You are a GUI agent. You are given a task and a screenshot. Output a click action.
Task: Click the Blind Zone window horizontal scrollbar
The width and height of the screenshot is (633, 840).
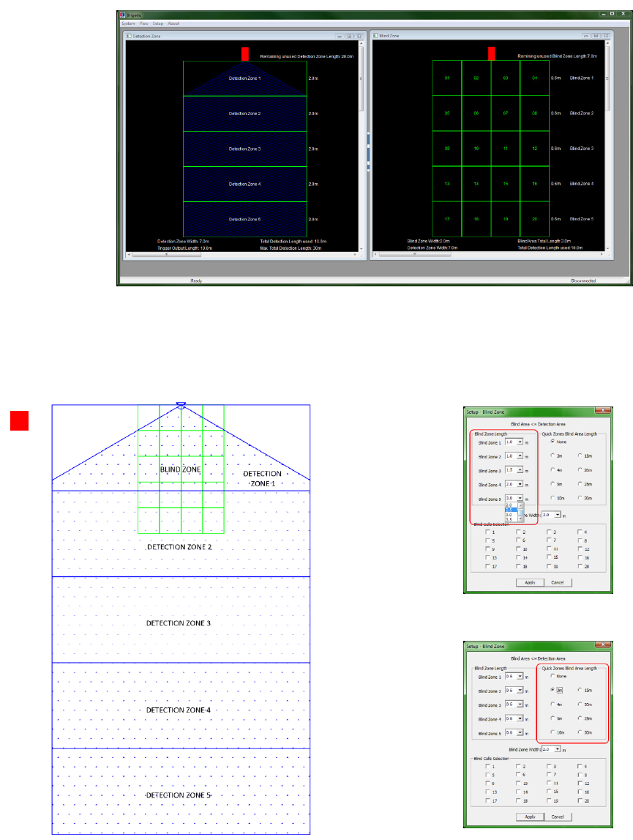click(x=489, y=254)
